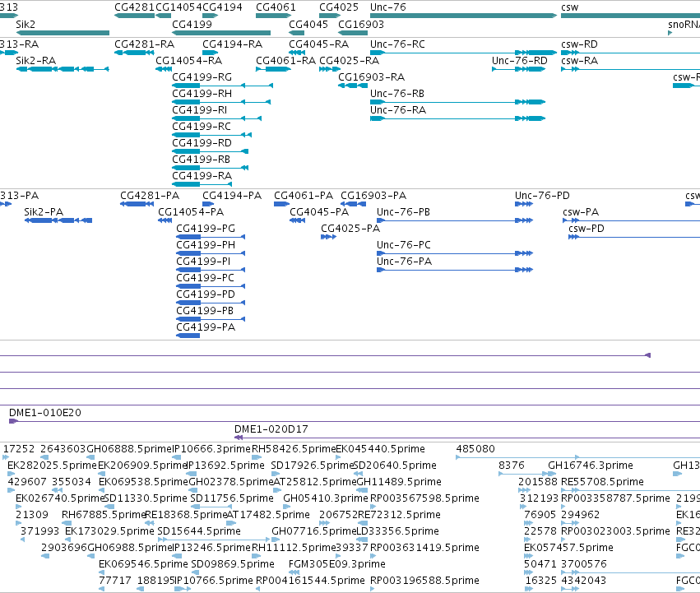
Task: Click transcript CG14054-RA
Action: tap(164, 69)
